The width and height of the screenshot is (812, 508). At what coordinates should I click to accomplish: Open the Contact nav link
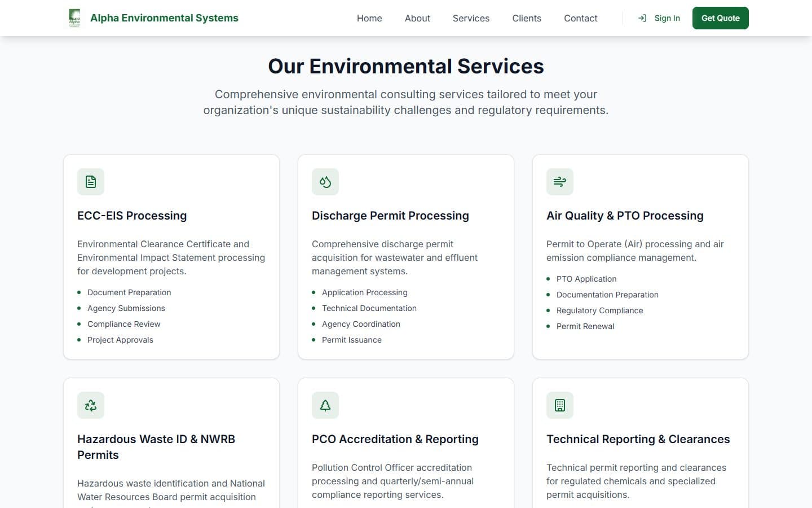pos(581,18)
